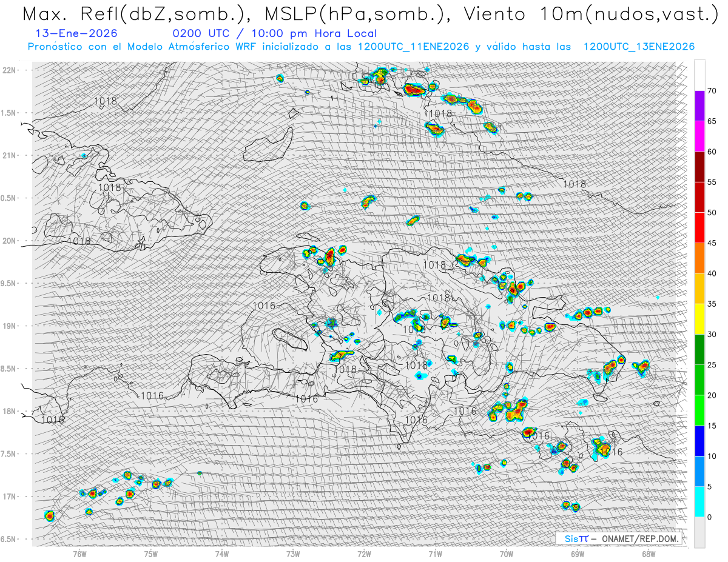The width and height of the screenshot is (728, 562).
Task: Click the '60' value on the colorbar
Action: (x=712, y=152)
